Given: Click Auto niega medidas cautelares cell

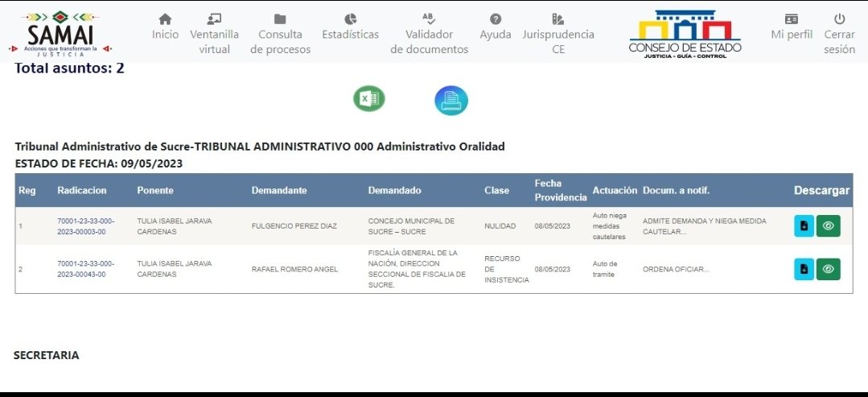Looking at the screenshot, I should click(x=609, y=225).
